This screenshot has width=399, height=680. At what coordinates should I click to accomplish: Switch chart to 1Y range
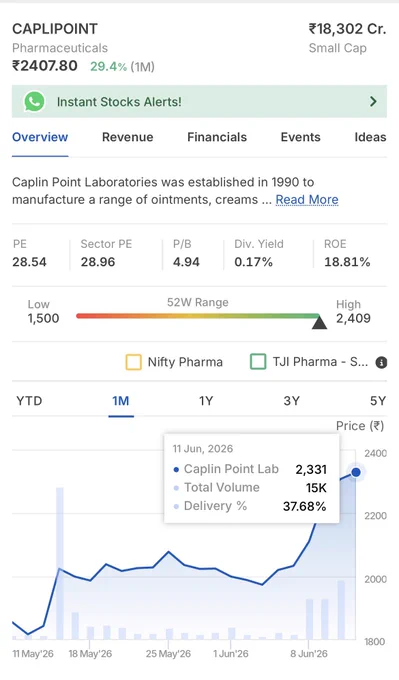click(206, 401)
